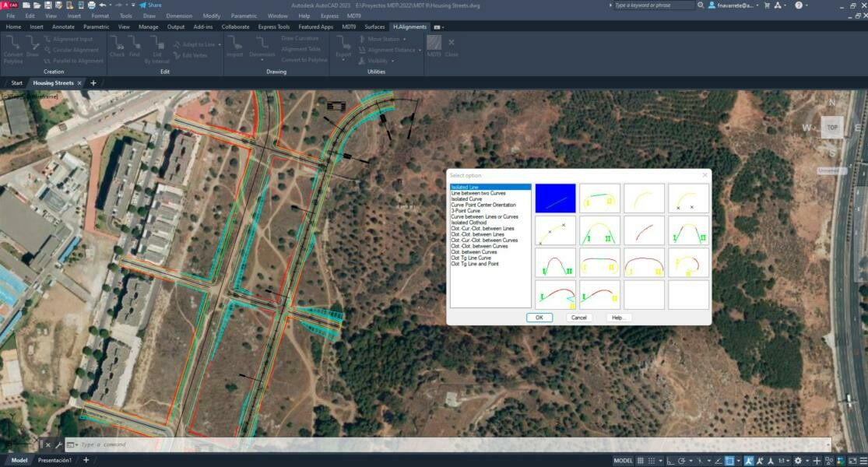The height and width of the screenshot is (467, 868).
Task: Open workspace switching gear in status bar
Action: click(x=798, y=461)
